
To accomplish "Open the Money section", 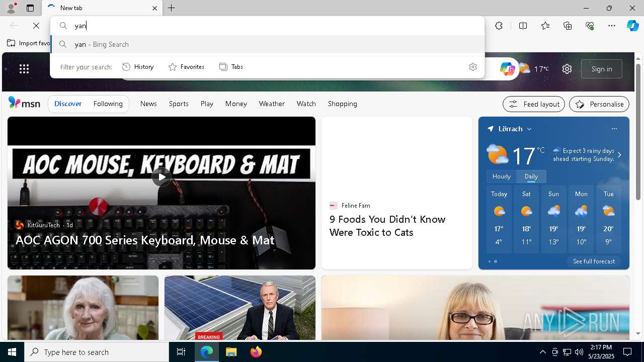I will (236, 104).
